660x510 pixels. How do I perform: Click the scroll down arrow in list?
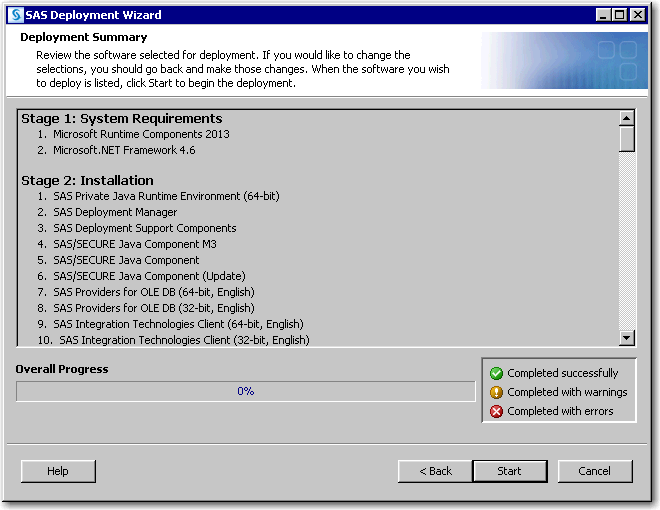tap(627, 338)
